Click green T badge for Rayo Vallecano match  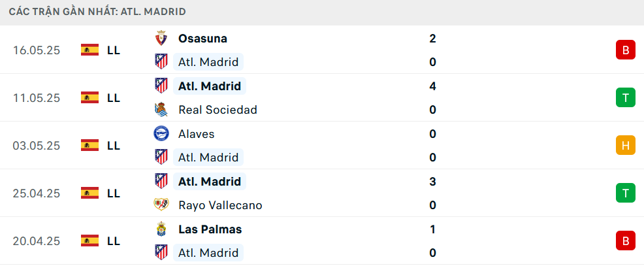tap(625, 193)
